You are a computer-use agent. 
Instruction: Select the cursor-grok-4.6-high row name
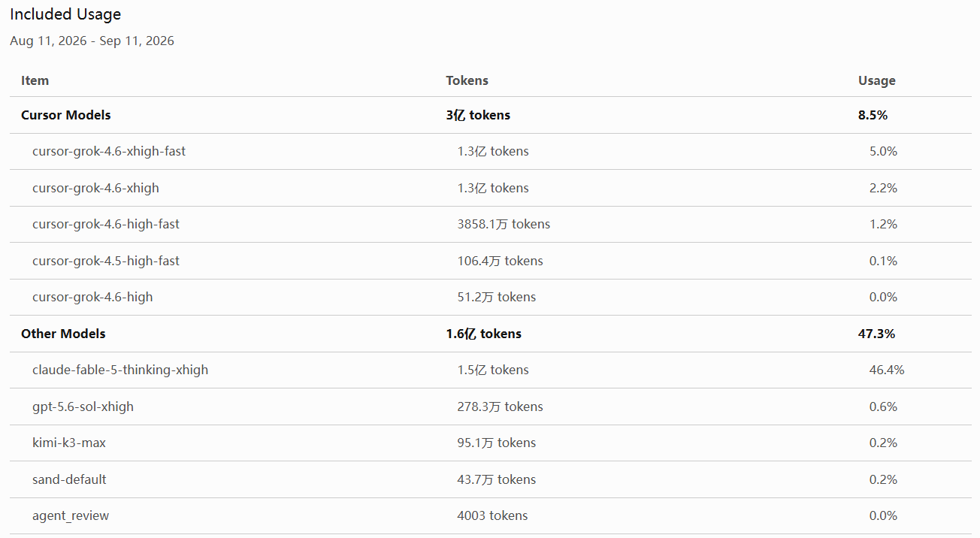pos(92,297)
